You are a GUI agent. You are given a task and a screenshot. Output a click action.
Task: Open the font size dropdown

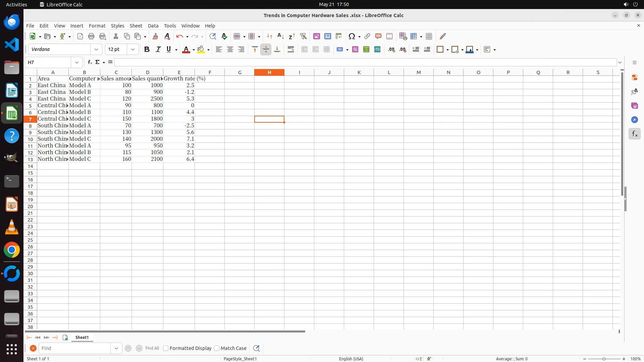tap(133, 50)
